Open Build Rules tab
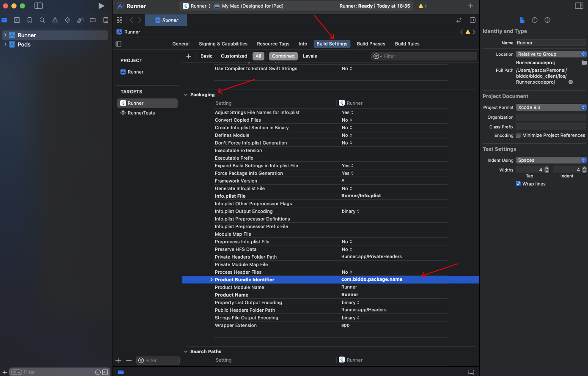Screen dimensions: 588x376 407,44
